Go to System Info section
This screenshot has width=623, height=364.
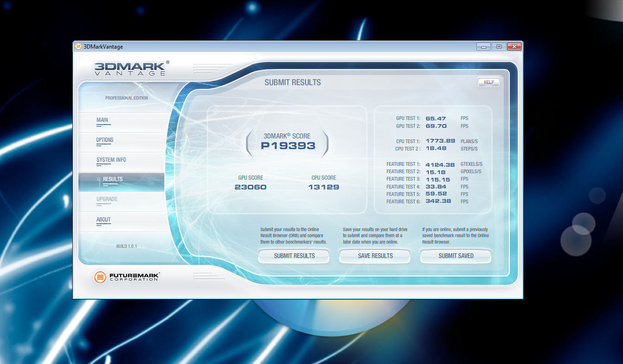121,162
